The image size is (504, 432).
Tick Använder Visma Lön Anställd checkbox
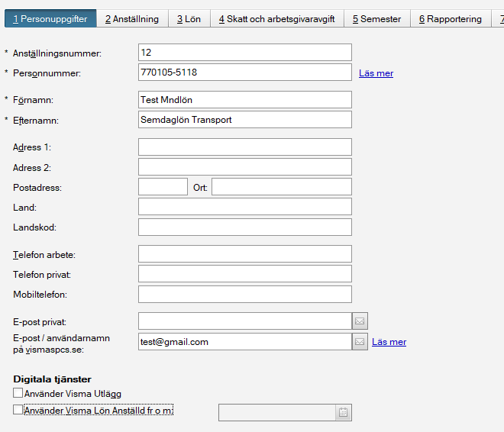(x=18, y=410)
